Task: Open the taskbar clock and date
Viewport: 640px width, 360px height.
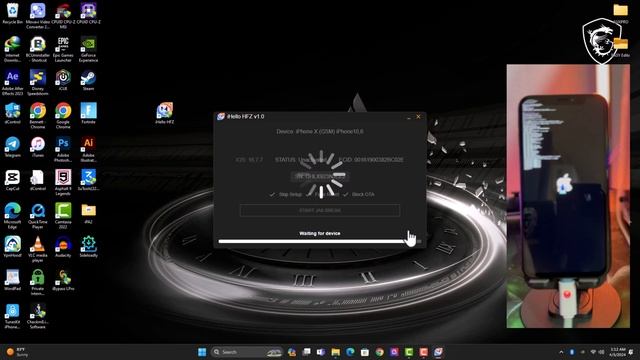Action: point(618,352)
